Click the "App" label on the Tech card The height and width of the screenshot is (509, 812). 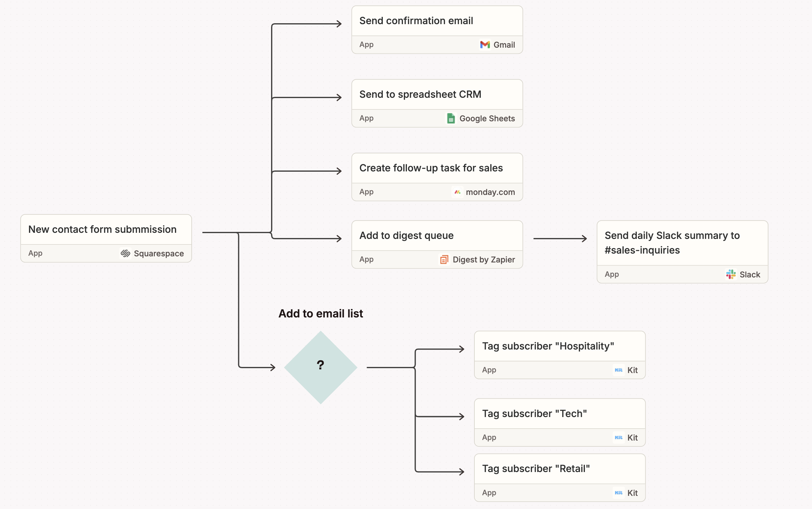[x=489, y=437]
